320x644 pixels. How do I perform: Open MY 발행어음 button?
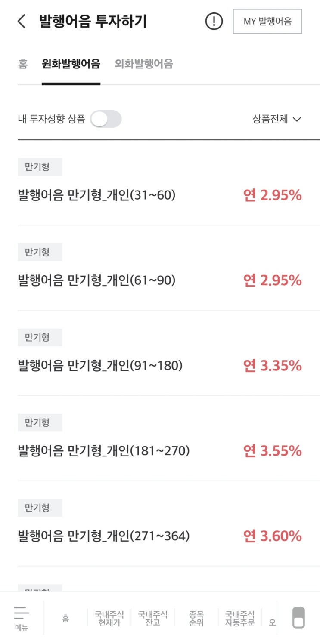(267, 21)
